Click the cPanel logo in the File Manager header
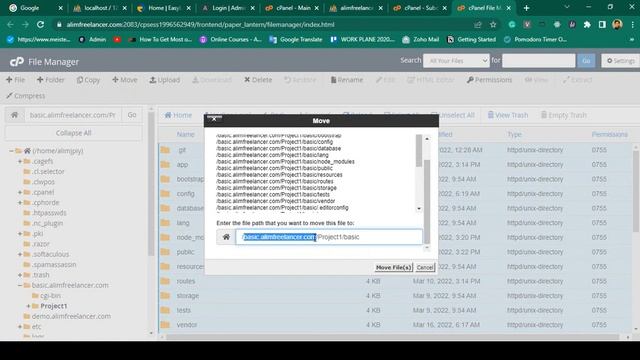Image resolution: width=640 pixels, height=360 pixels. tap(17, 62)
